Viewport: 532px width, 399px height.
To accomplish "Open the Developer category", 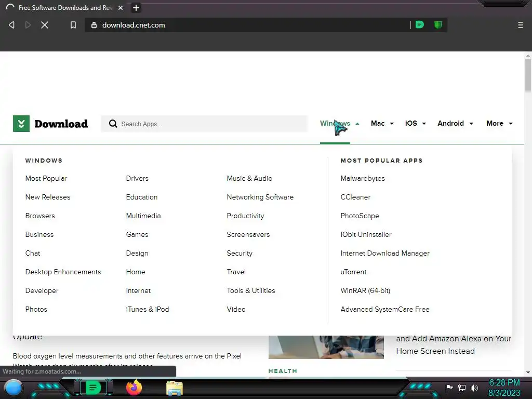I will click(x=42, y=291).
